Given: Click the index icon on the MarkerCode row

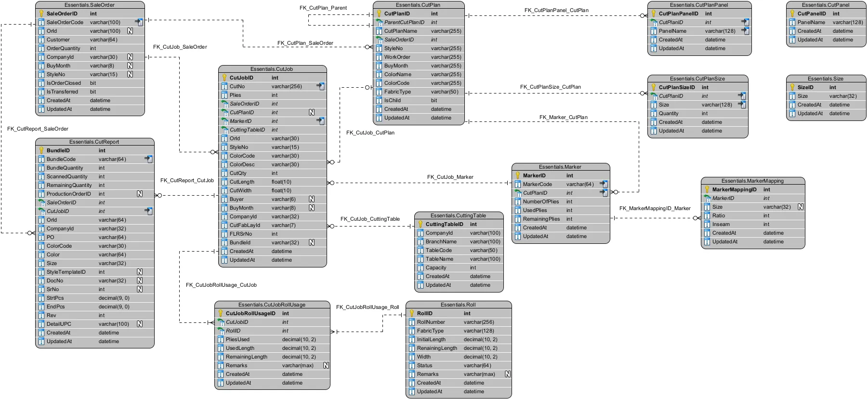Looking at the screenshot, I should pos(604,184).
